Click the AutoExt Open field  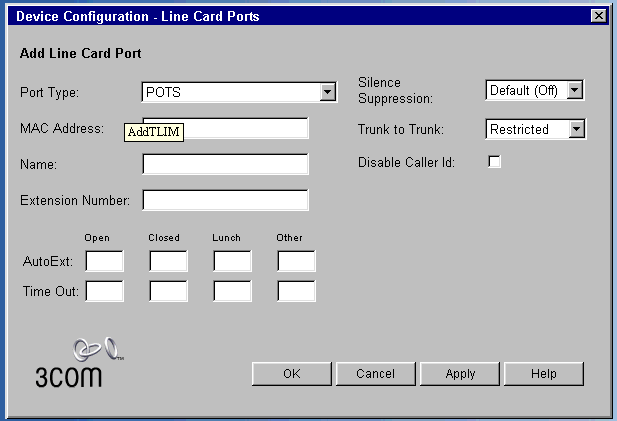[105, 261]
